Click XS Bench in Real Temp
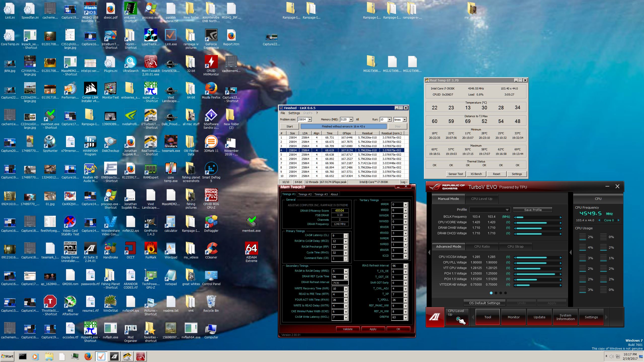This screenshot has height=362, width=644. click(x=476, y=174)
